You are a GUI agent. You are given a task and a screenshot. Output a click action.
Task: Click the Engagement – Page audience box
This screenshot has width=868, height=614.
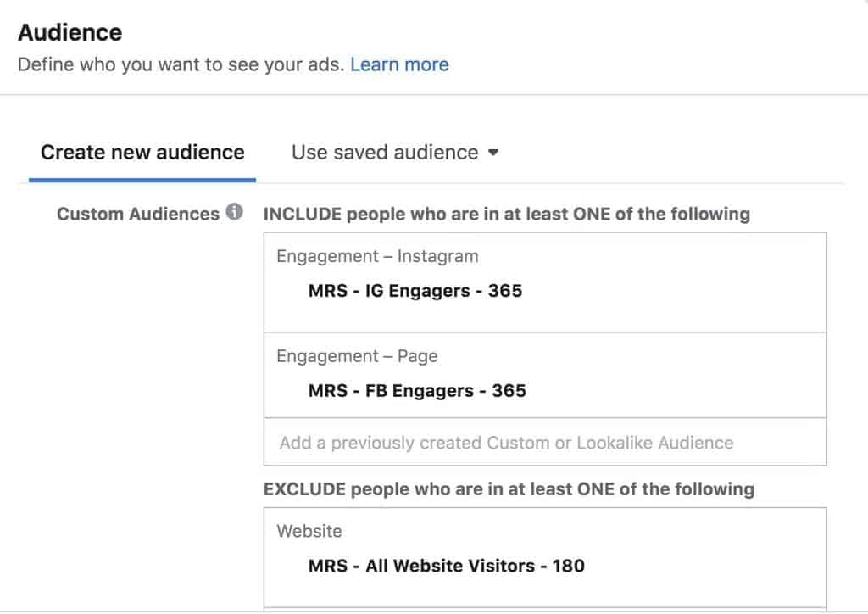(x=546, y=375)
